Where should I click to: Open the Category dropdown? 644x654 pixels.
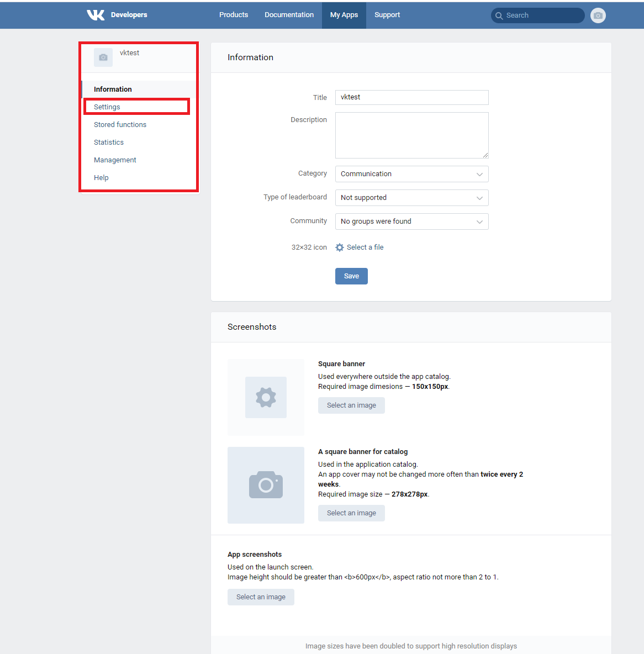point(411,174)
